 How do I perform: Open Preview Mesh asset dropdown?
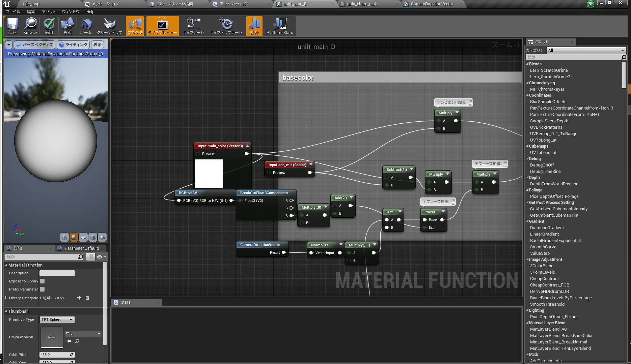(x=83, y=334)
